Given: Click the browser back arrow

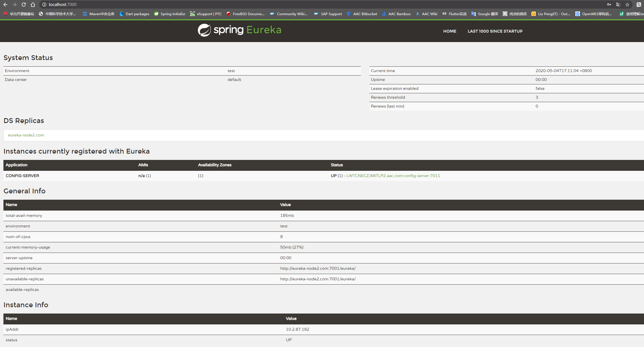Looking at the screenshot, I should (x=5, y=5).
